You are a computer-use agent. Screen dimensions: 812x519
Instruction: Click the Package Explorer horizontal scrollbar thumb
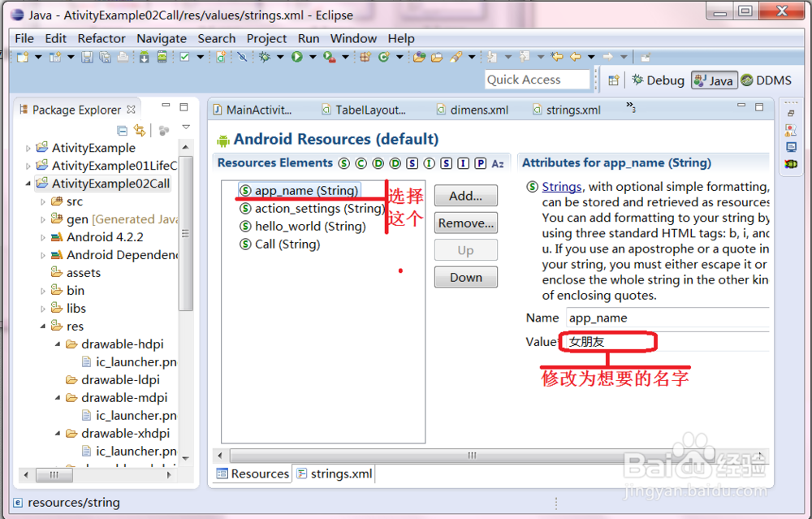tap(54, 474)
